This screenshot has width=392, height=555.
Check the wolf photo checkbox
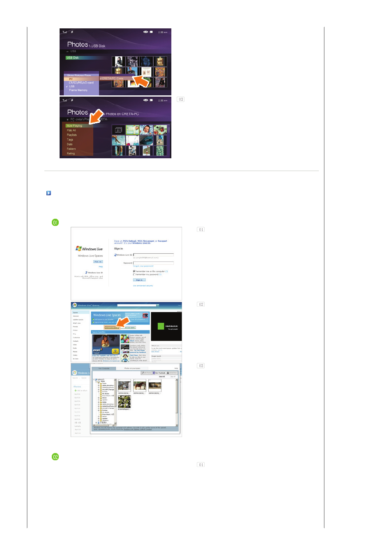(119, 380)
